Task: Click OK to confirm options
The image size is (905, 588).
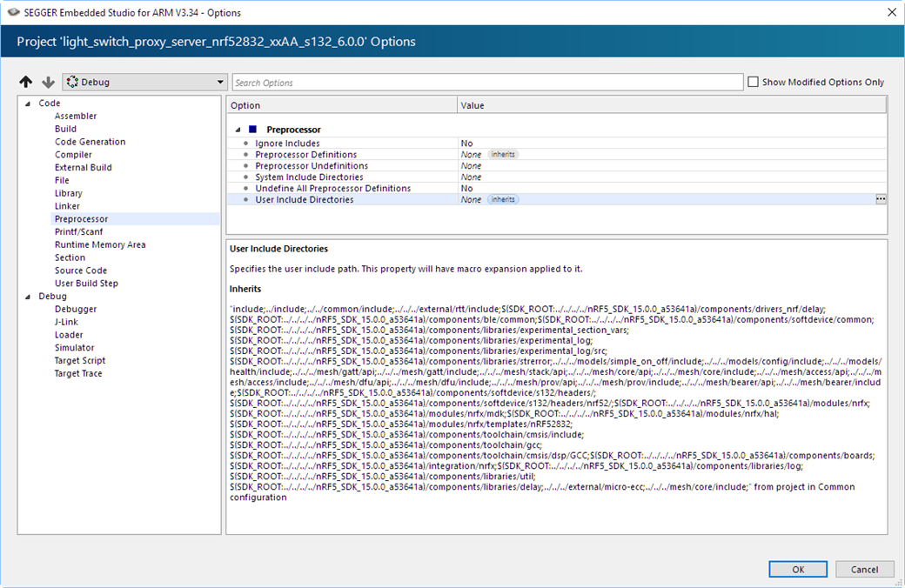Action: [x=798, y=569]
